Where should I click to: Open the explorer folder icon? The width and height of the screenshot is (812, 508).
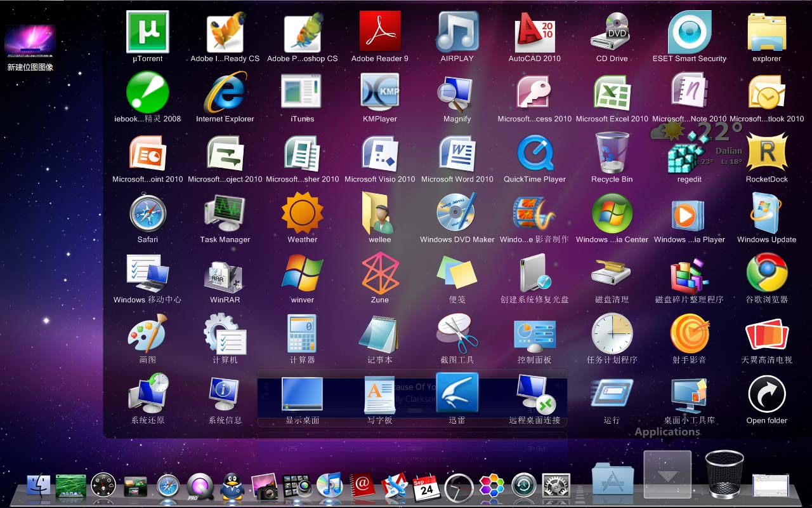click(x=767, y=32)
